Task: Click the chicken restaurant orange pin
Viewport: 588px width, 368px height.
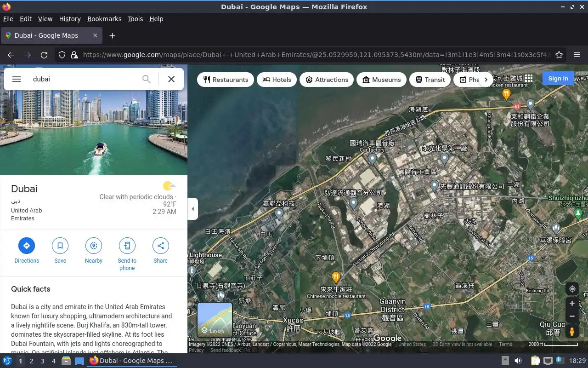Action: [506, 94]
